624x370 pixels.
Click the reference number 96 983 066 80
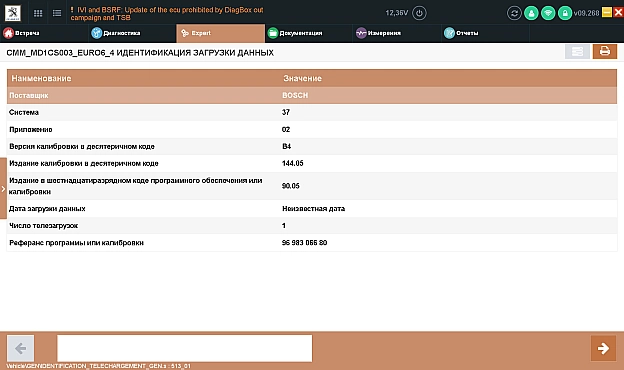click(304, 243)
